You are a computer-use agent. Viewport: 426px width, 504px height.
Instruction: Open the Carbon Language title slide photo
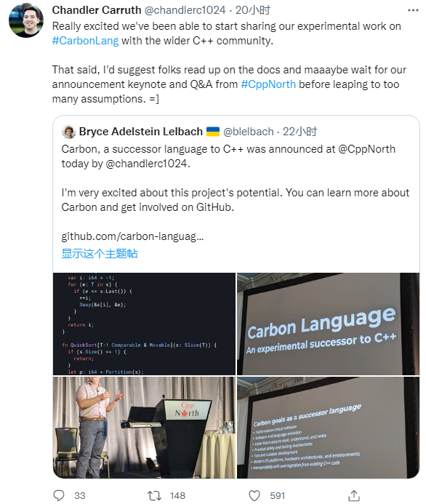pyautogui.click(x=328, y=324)
